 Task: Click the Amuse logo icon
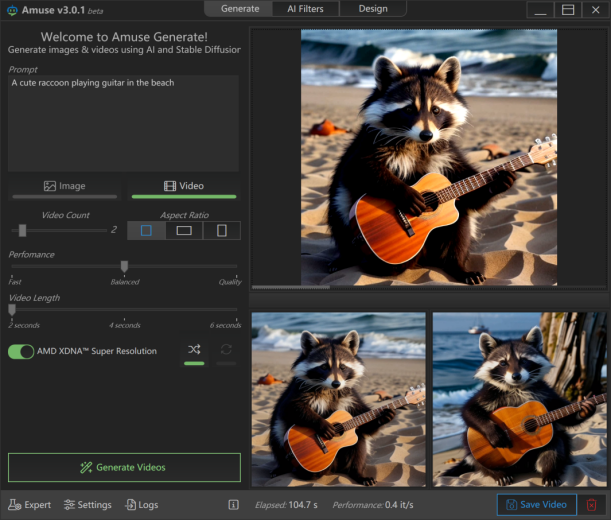[11, 9]
